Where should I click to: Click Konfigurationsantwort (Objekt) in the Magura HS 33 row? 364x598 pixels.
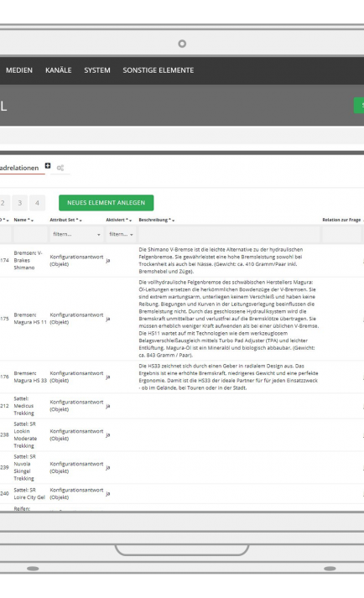coord(76,377)
